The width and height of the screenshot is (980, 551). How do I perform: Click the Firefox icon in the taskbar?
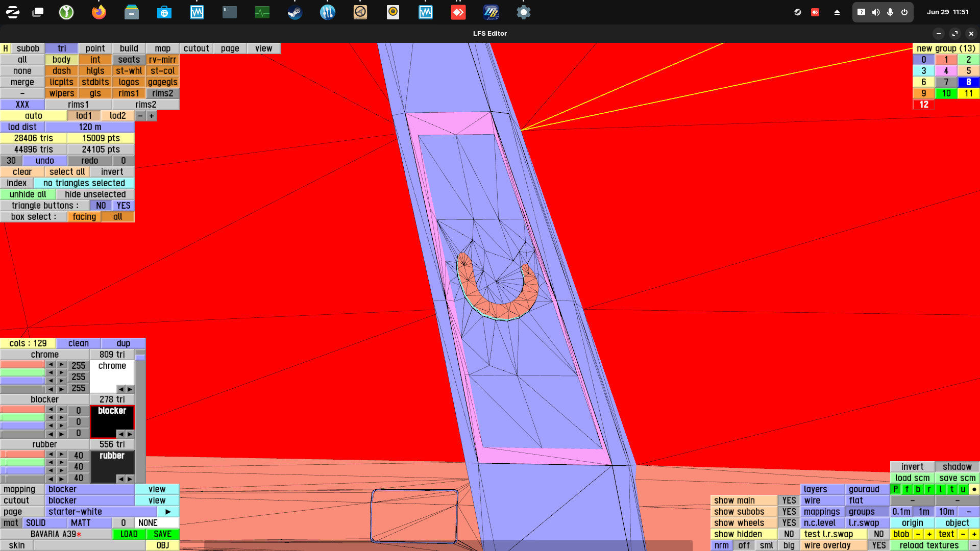coord(99,12)
